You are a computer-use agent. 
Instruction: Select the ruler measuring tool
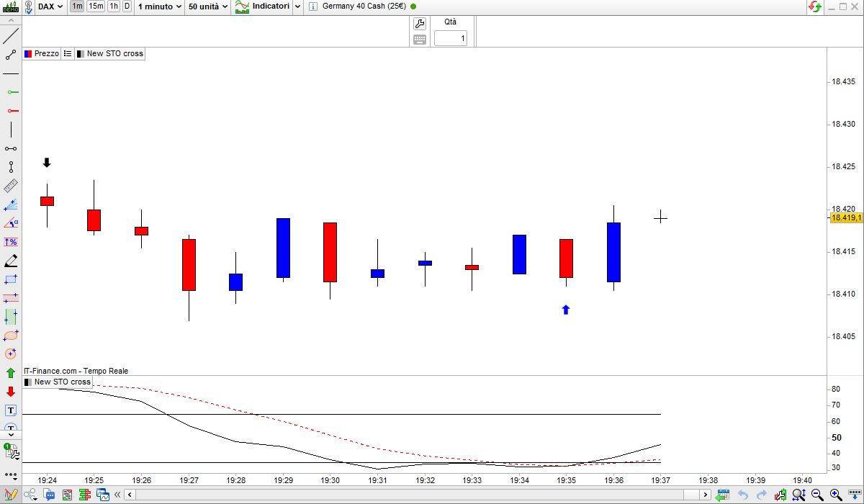(x=11, y=186)
